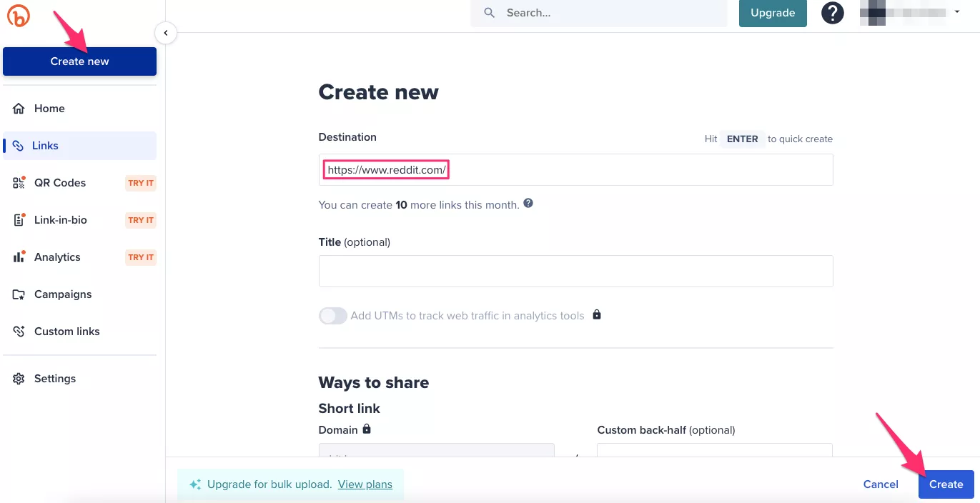Click the Cancel button
This screenshot has height=503, width=980.
pyautogui.click(x=881, y=484)
